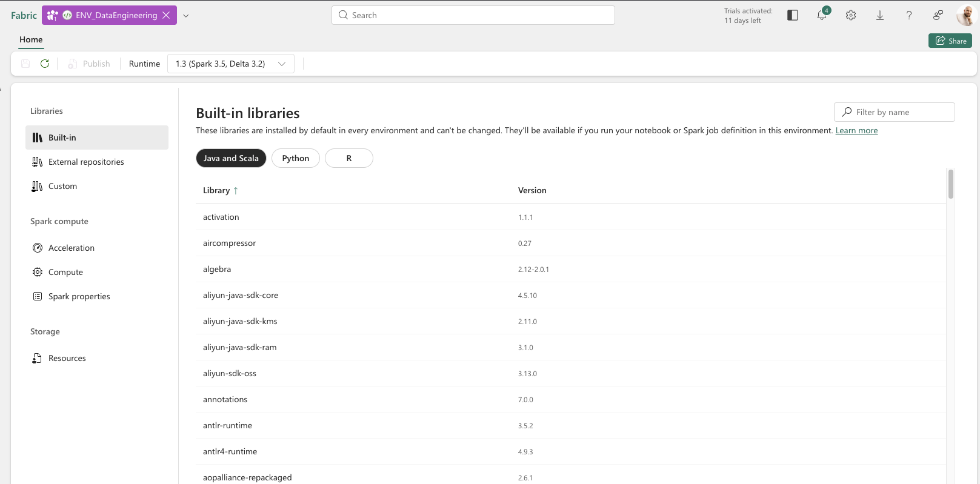
Task: Close the ENV_DataEngineering tab
Action: pos(166,15)
